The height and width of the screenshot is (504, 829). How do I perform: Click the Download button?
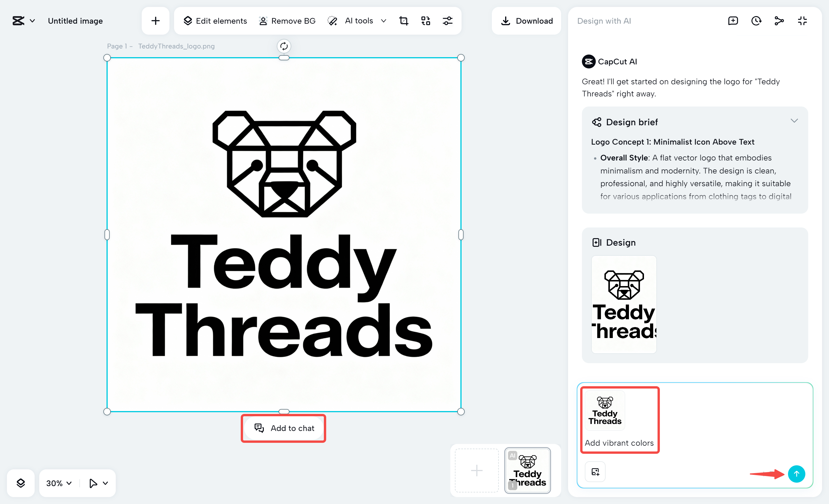(526, 21)
